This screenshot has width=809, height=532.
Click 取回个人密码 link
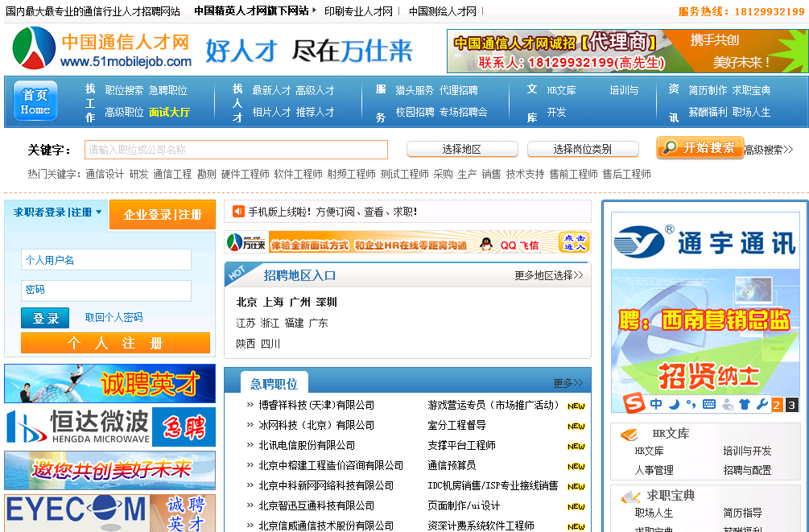coord(114,317)
